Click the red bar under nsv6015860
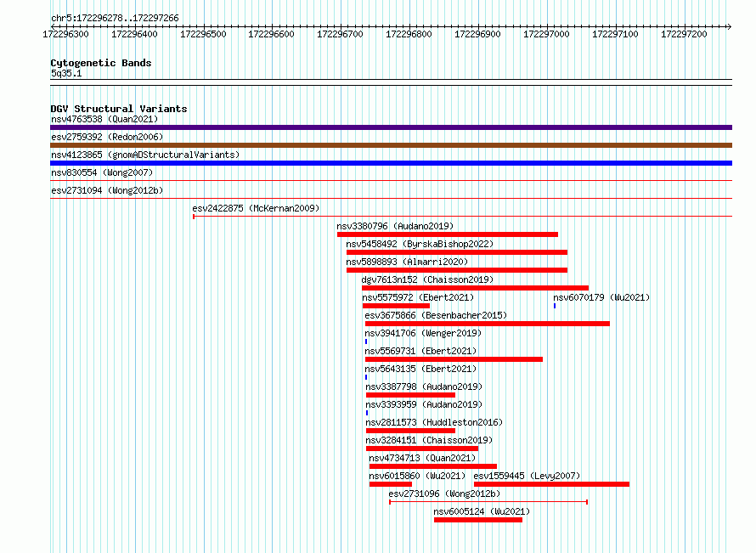Image resolution: width=756 pixels, height=553 pixels. pos(391,484)
